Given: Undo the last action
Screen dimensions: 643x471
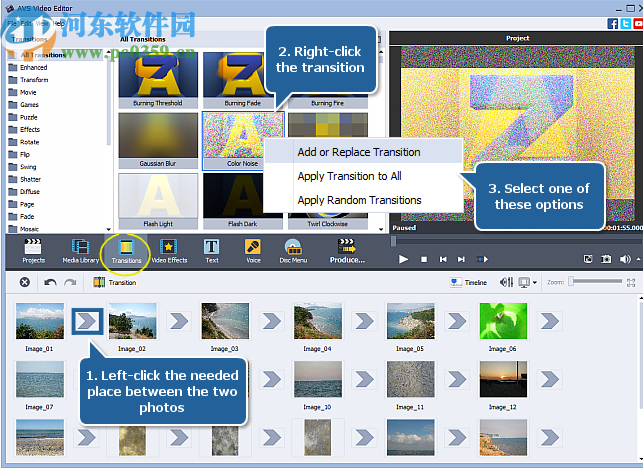Looking at the screenshot, I should click(50, 282).
